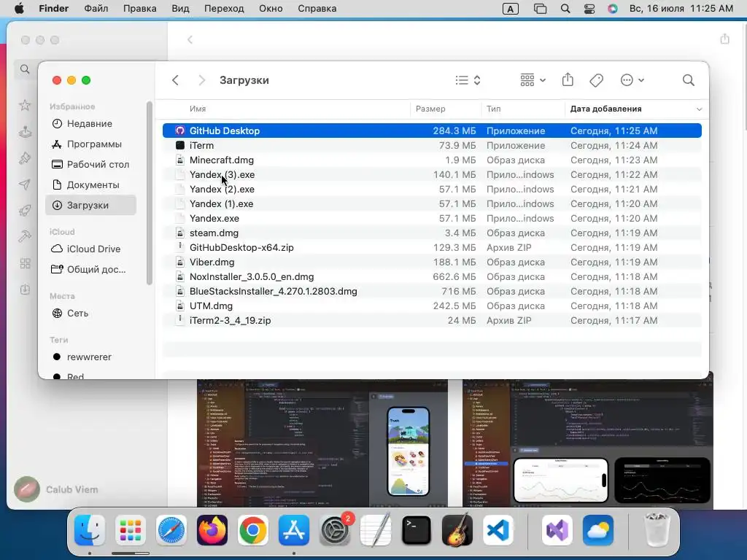Sort by the Размер column header

tap(430, 109)
